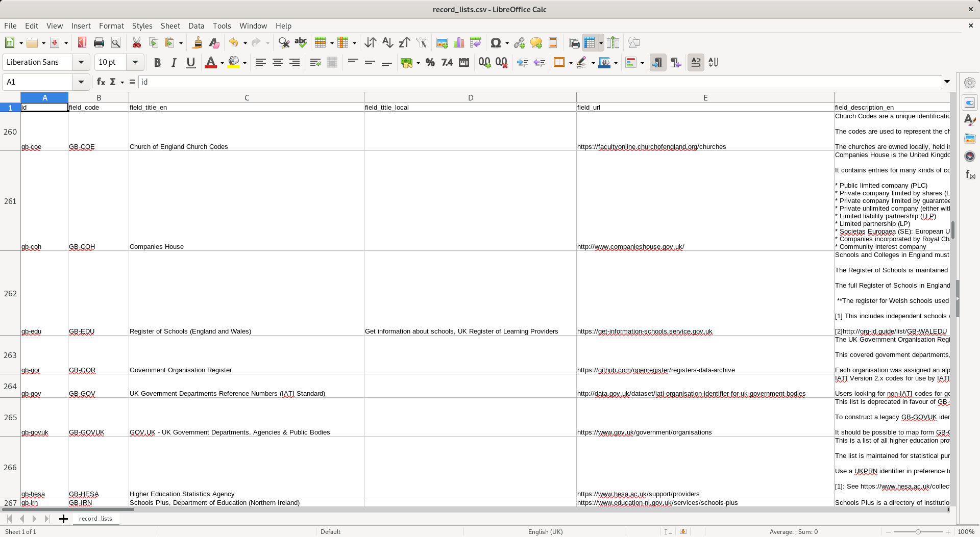
Task: Toggle freeze rows and columns
Action: point(590,43)
